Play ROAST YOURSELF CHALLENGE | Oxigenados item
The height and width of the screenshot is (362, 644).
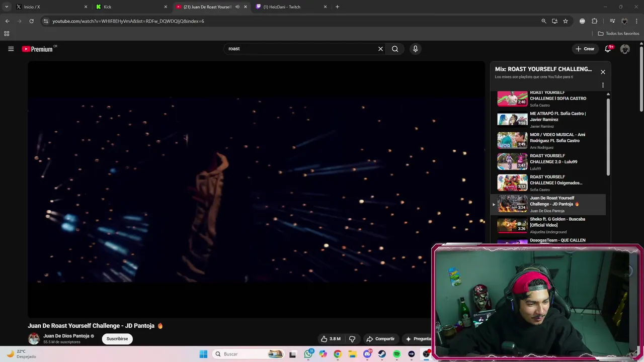pyautogui.click(x=548, y=183)
